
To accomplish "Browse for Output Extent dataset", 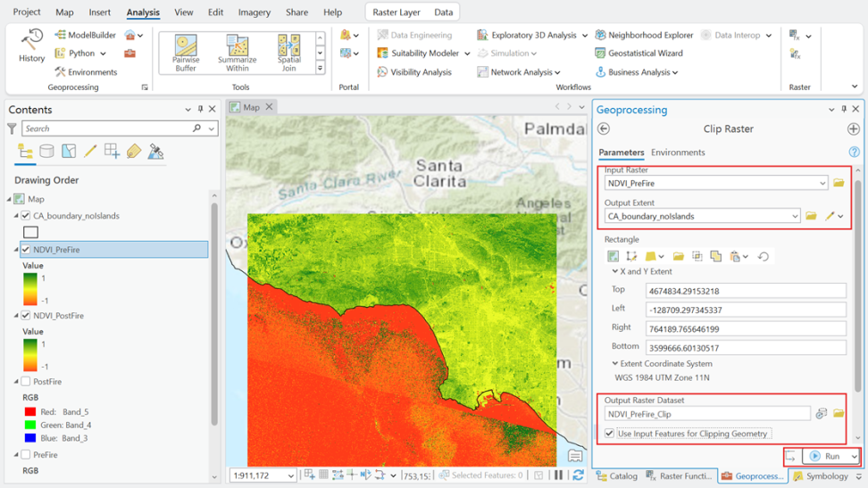I will [x=811, y=216].
